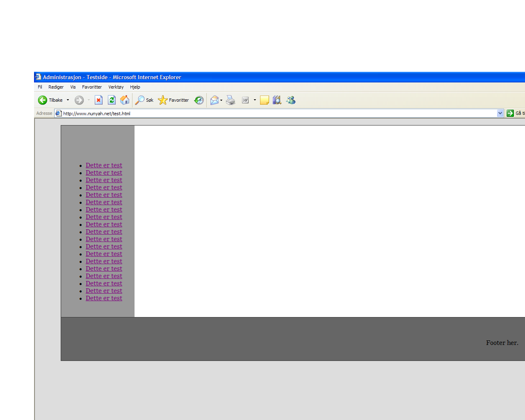Viewport: 525px width, 420px height.
Task: Open the Forward button dropdown arrow
Action: tap(89, 100)
